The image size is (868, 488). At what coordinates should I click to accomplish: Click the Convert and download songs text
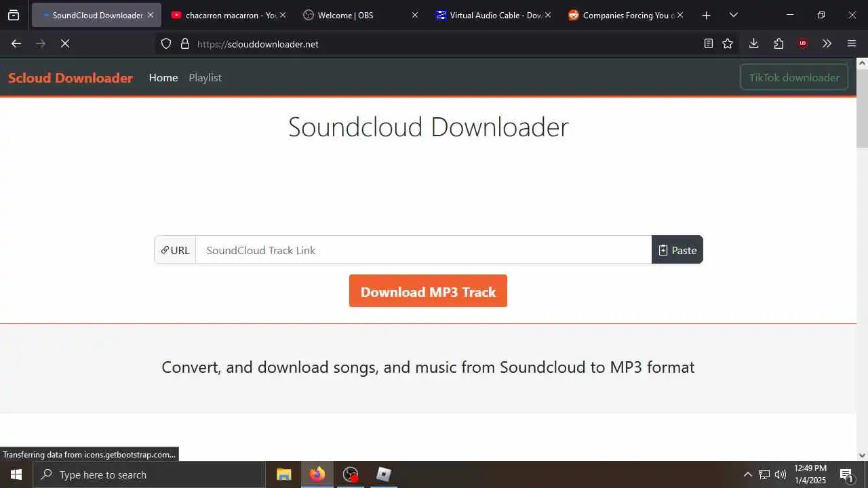tap(428, 367)
